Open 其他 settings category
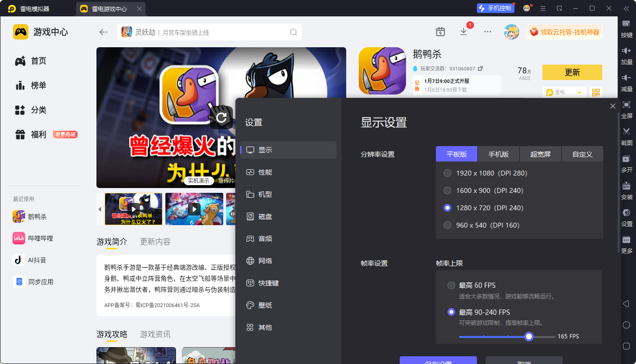The width and height of the screenshot is (636, 364). click(x=288, y=327)
